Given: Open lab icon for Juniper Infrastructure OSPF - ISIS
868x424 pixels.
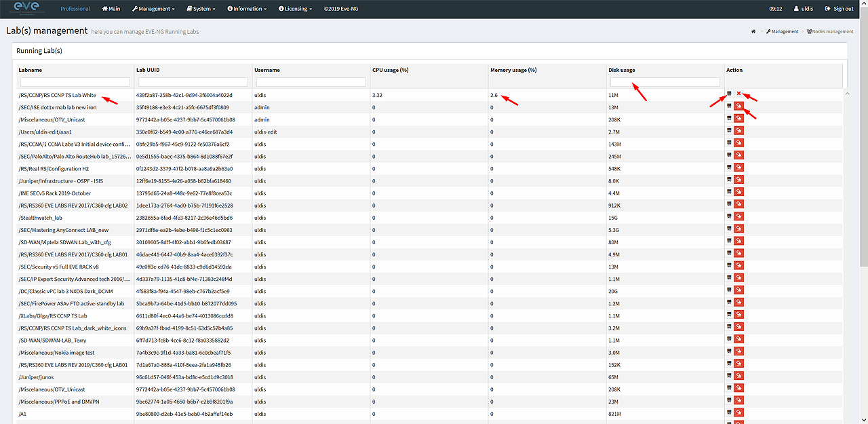Looking at the screenshot, I should tap(729, 179).
